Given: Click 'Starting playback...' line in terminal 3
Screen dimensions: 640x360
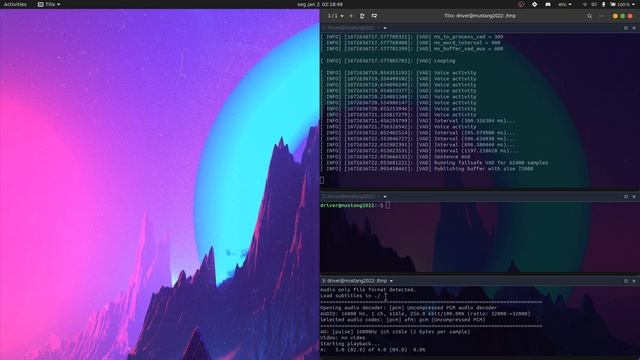Looking at the screenshot, I should [350, 344].
